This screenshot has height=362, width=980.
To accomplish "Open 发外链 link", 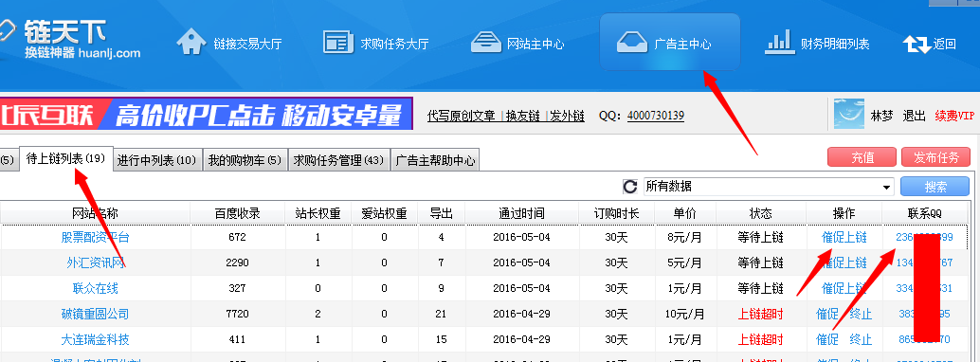I will tap(567, 116).
